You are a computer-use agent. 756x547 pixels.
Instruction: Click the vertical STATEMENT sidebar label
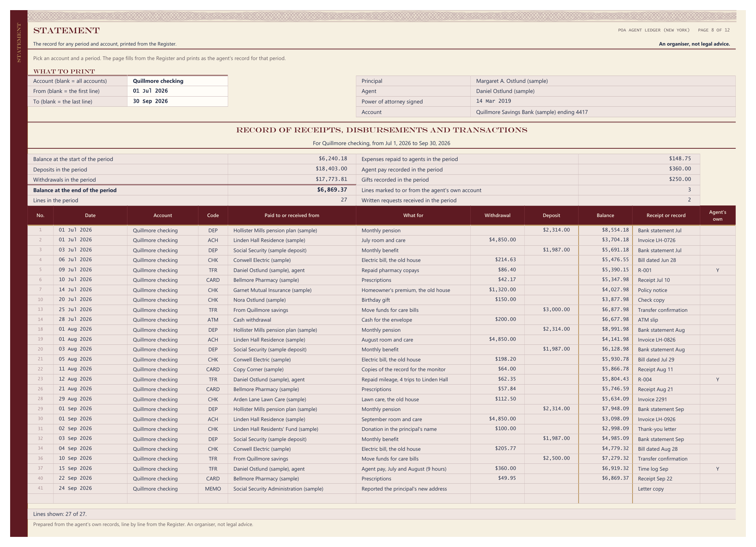[19, 43]
